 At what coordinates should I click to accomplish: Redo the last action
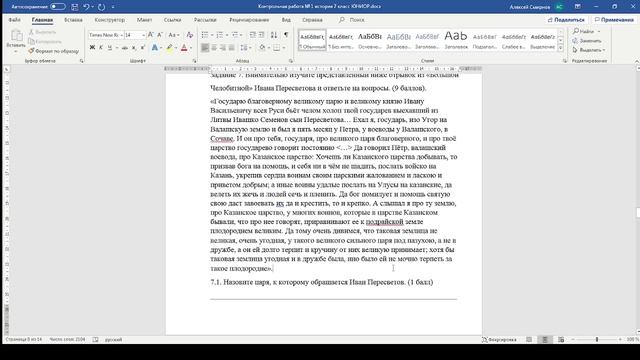click(x=101, y=7)
